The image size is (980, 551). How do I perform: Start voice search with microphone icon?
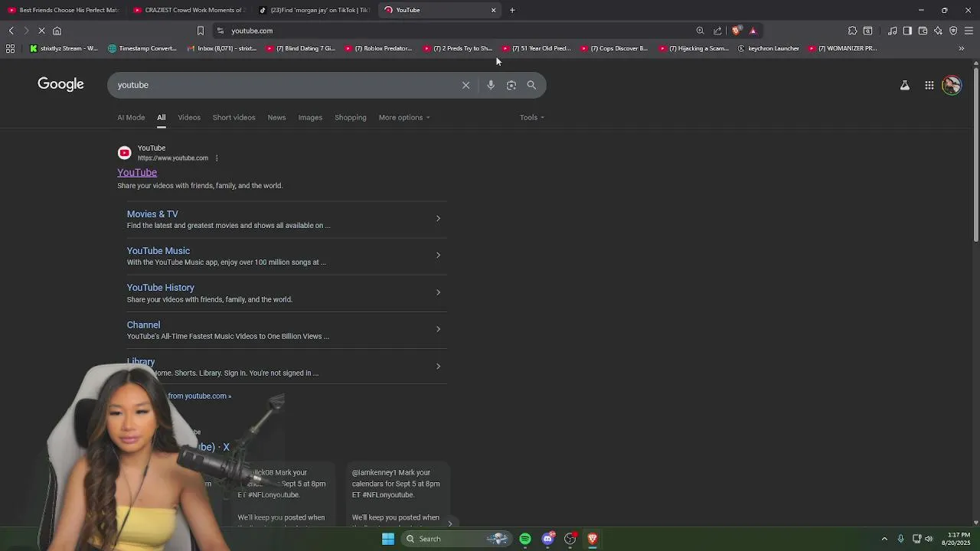click(491, 85)
